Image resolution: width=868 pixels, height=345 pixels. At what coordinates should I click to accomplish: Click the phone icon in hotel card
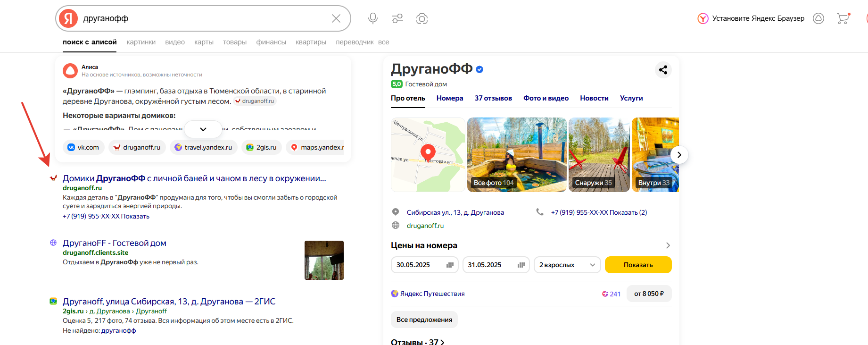tap(540, 212)
